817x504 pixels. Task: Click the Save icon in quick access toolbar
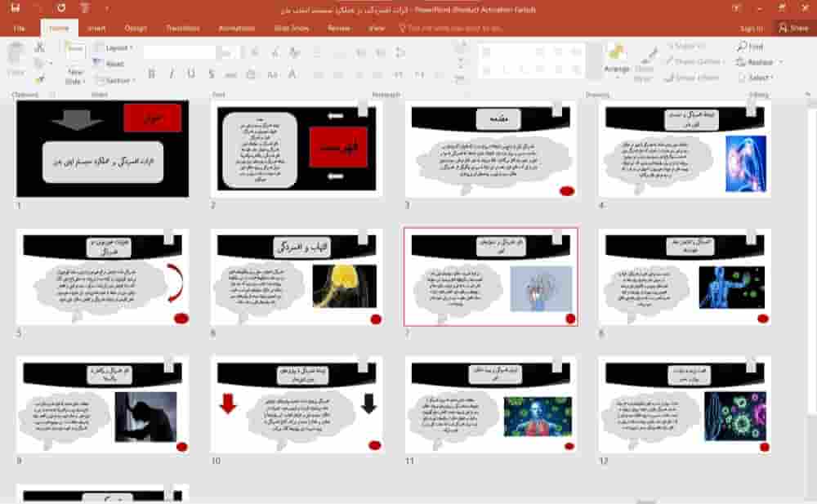click(x=16, y=7)
